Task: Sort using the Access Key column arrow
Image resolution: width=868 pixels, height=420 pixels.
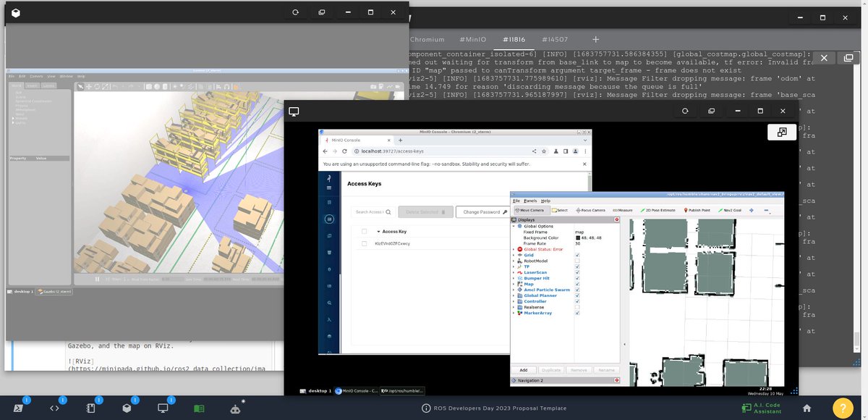Action: pyautogui.click(x=378, y=231)
